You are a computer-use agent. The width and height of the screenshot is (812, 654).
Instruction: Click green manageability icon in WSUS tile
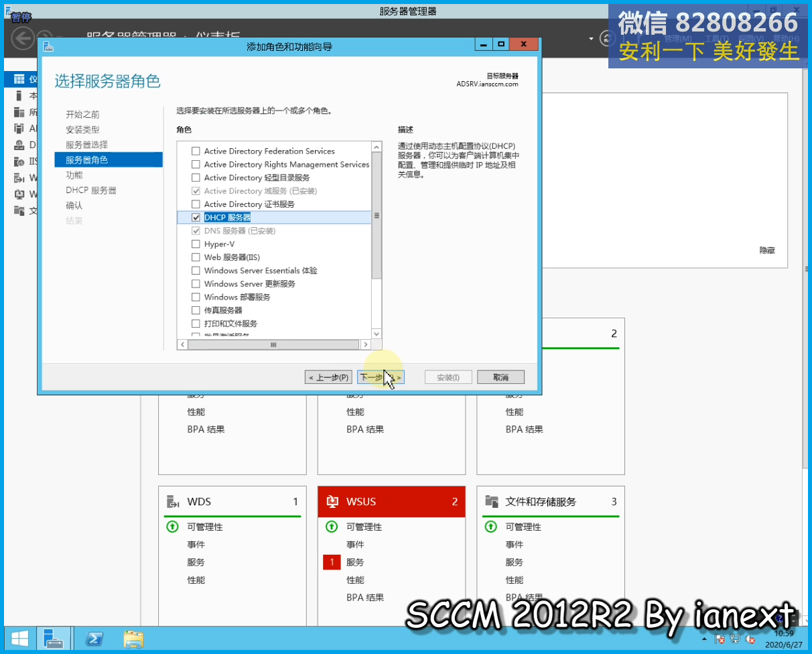pyautogui.click(x=332, y=527)
